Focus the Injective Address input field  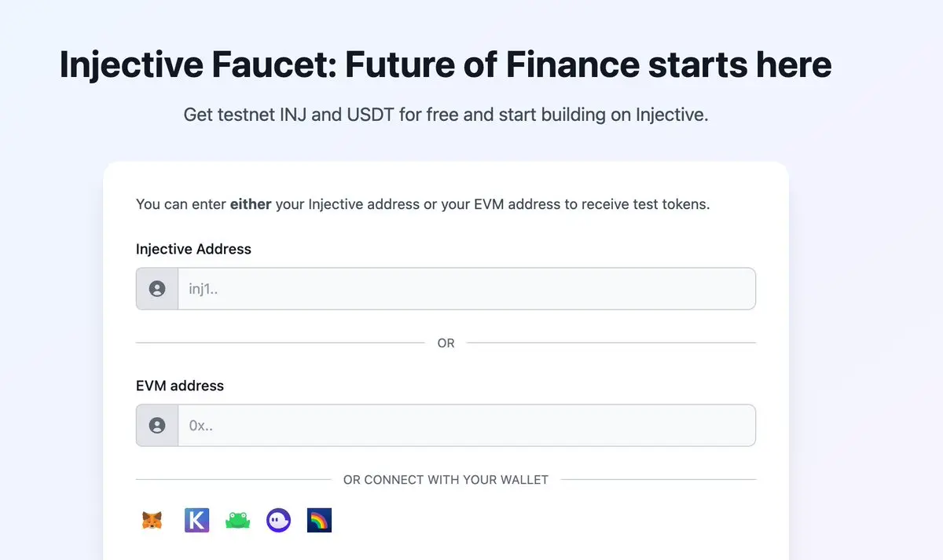coord(467,289)
